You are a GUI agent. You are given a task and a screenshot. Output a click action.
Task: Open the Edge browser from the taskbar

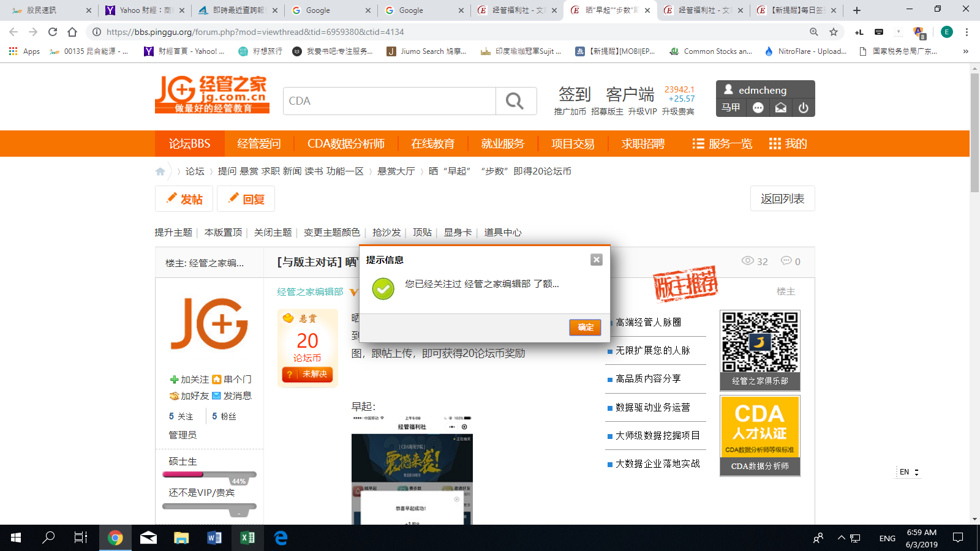click(281, 538)
